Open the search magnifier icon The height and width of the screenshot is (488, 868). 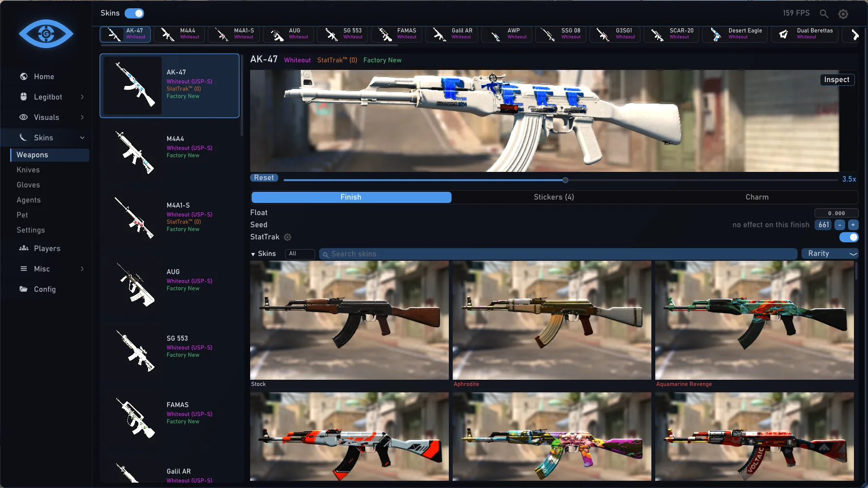824,14
